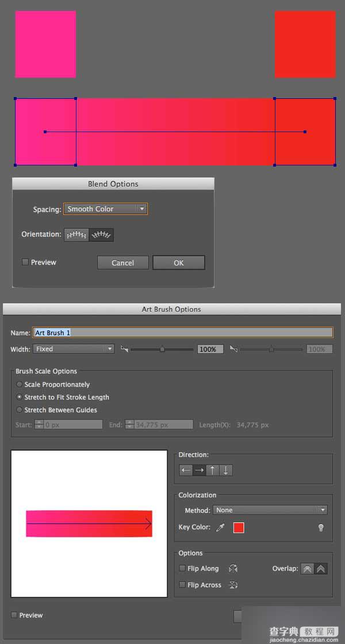Click the Blend Options title bar
Viewport: 345px width, 644px height.
coord(113,184)
